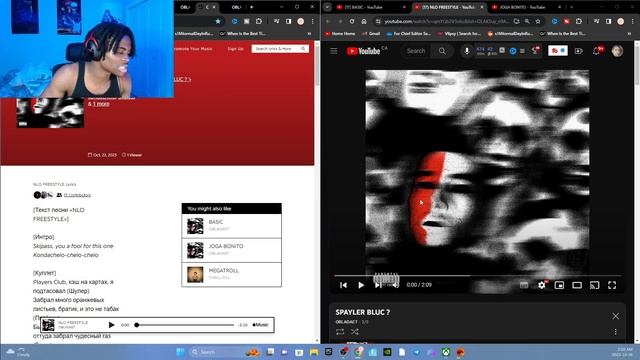
Task: Play the Apple Music NLO FREESTYLE preview
Action: click(111, 325)
